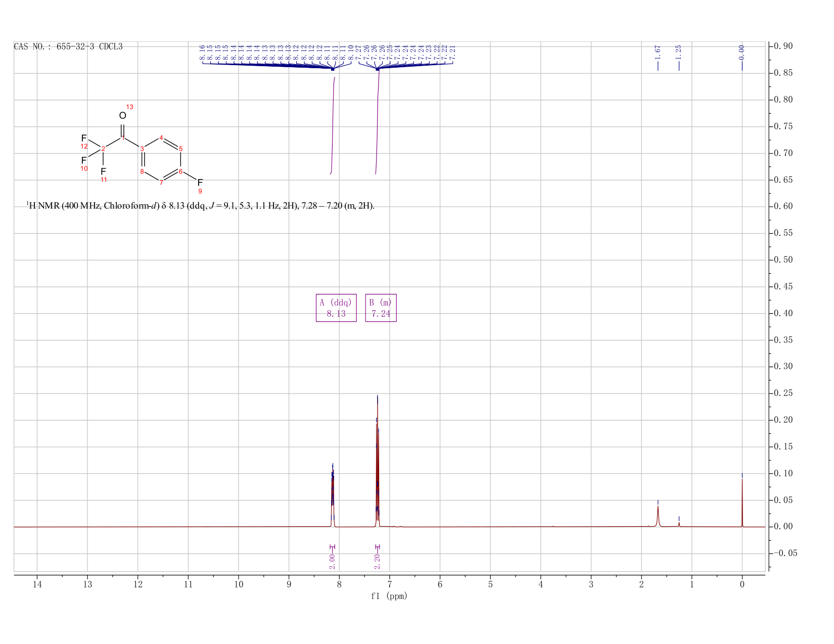Viewport: 834px width, 644px height.
Task: Click the x-axis tick label 14
Action: click(37, 584)
